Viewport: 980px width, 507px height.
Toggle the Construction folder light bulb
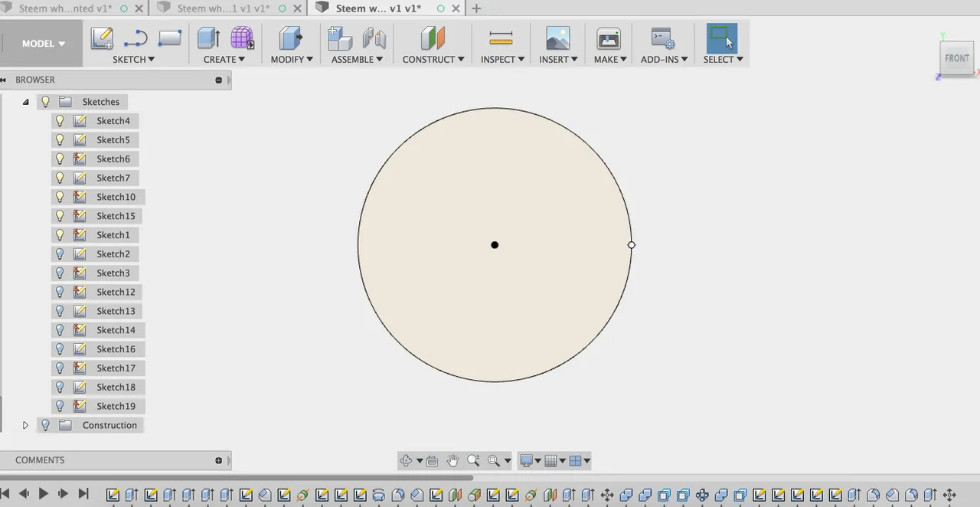[45, 425]
